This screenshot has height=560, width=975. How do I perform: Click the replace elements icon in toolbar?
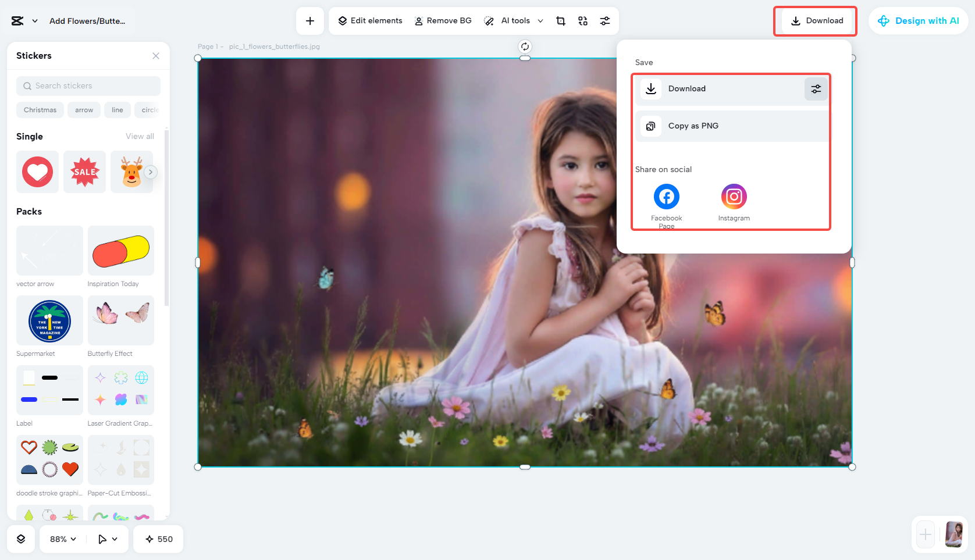pos(583,21)
